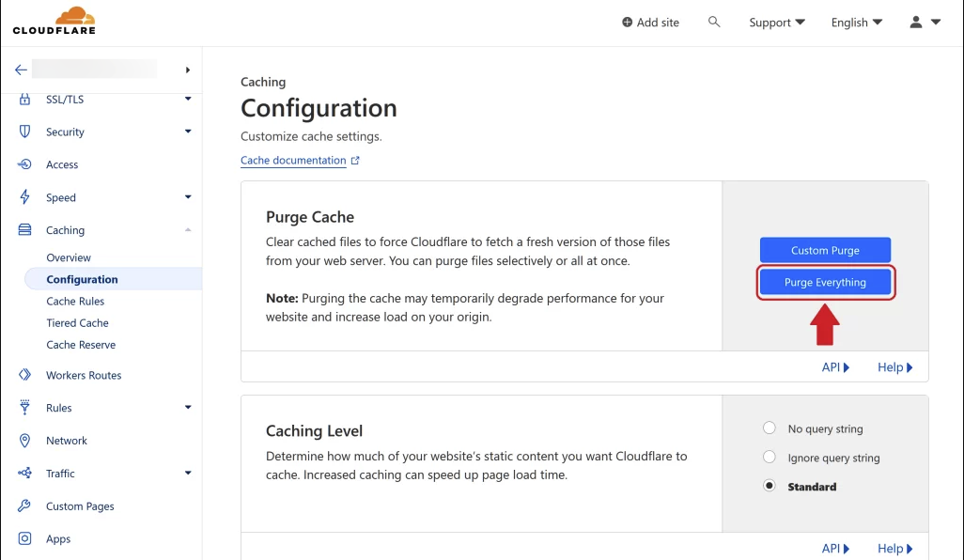Select the Standard caching level radio button

770,486
